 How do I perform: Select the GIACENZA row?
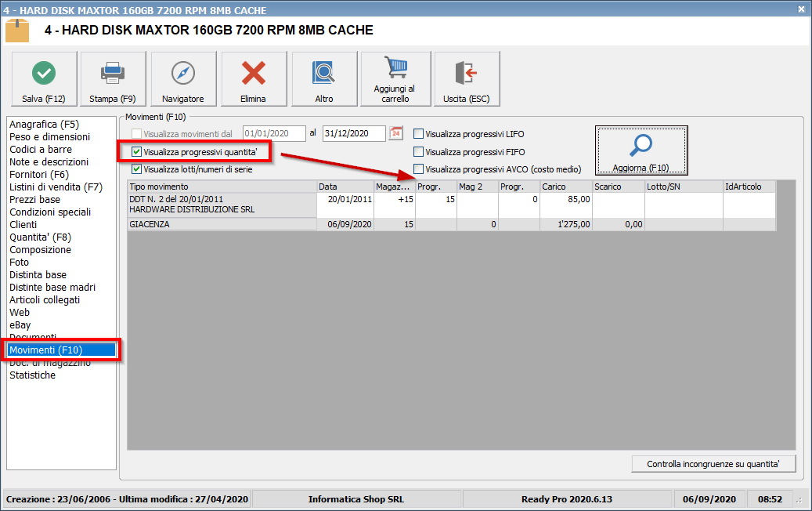(x=452, y=224)
